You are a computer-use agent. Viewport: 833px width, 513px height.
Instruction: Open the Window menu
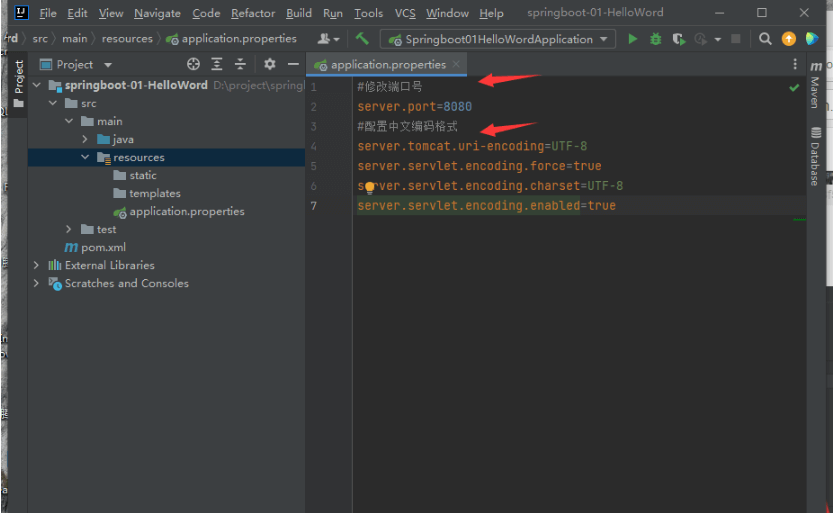[447, 13]
